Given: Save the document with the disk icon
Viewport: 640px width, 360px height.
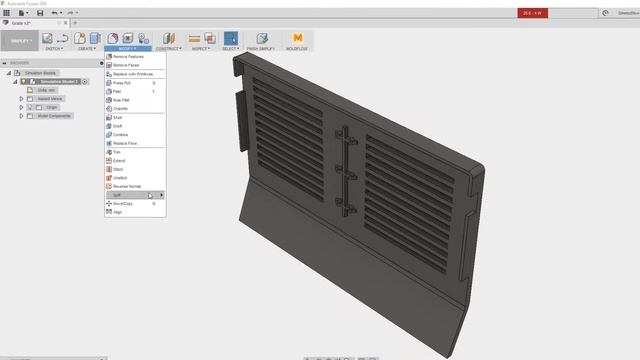Looking at the screenshot, I should click(40, 13).
